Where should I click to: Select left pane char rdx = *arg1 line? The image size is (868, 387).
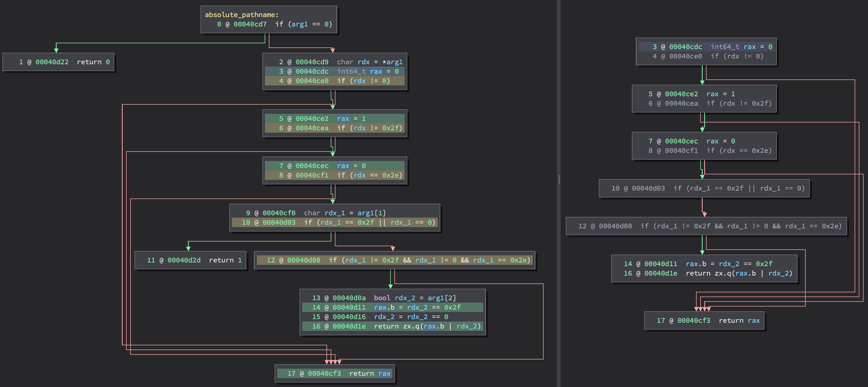(x=340, y=62)
